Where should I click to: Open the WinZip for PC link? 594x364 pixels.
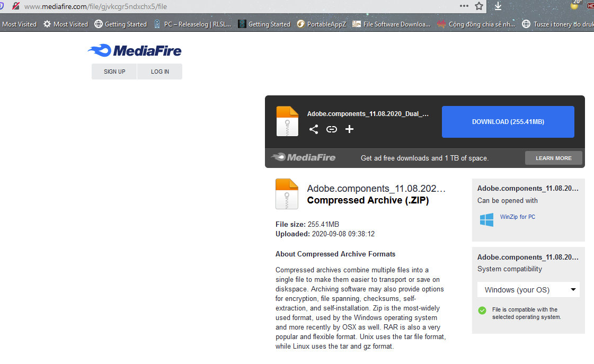(x=517, y=217)
